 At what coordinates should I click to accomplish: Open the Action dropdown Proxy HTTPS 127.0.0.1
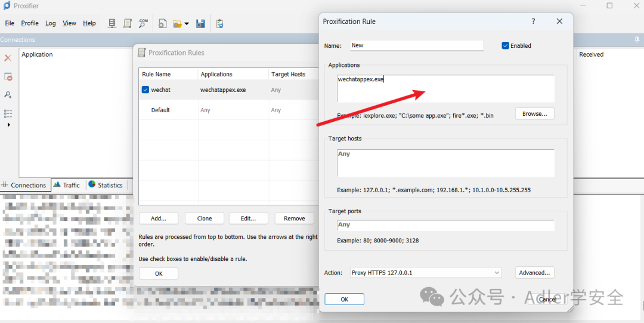click(x=426, y=272)
